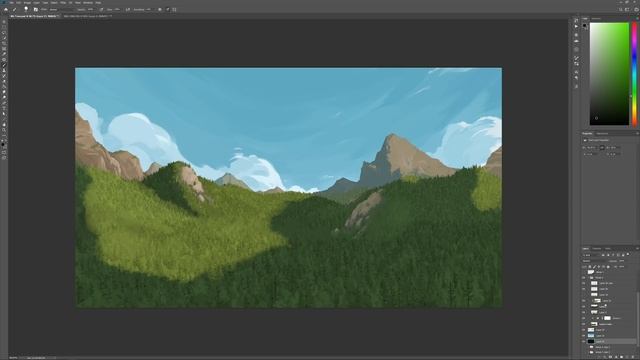Switch to the Swatches tab
The image size is (640, 360).
coord(596,18)
